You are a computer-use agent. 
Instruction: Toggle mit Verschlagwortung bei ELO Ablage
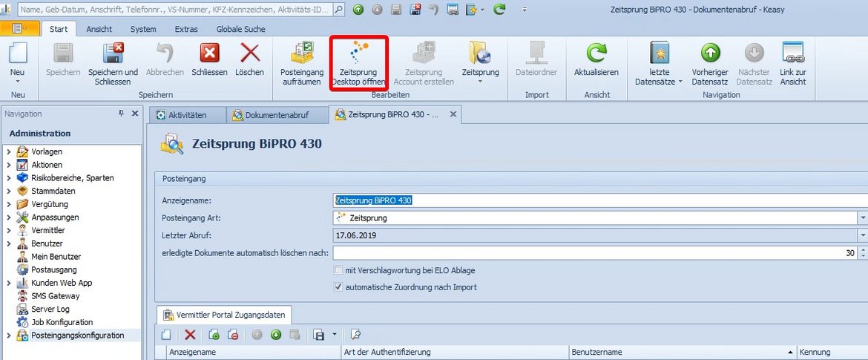[338, 270]
